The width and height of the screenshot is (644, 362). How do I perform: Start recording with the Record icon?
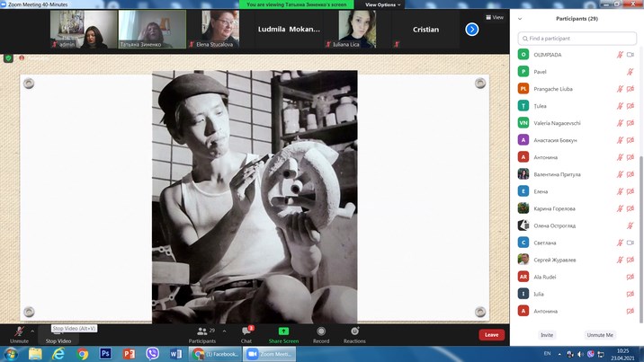tap(321, 331)
